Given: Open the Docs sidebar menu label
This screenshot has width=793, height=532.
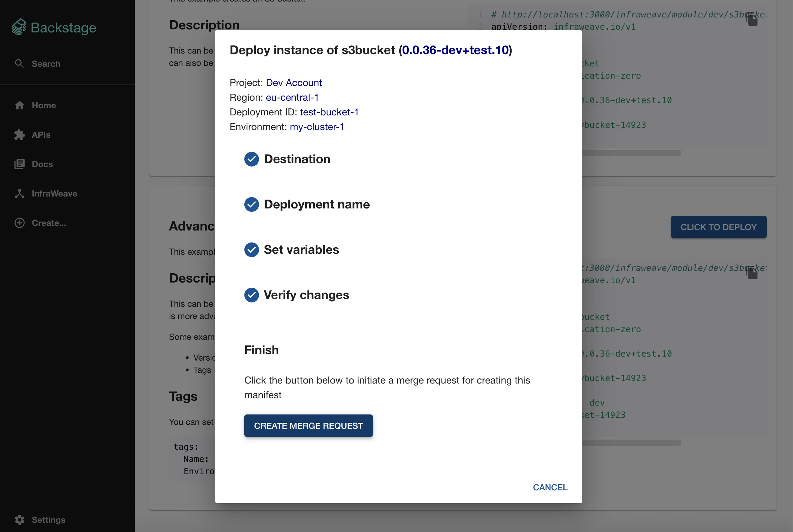Looking at the screenshot, I should click(42, 164).
